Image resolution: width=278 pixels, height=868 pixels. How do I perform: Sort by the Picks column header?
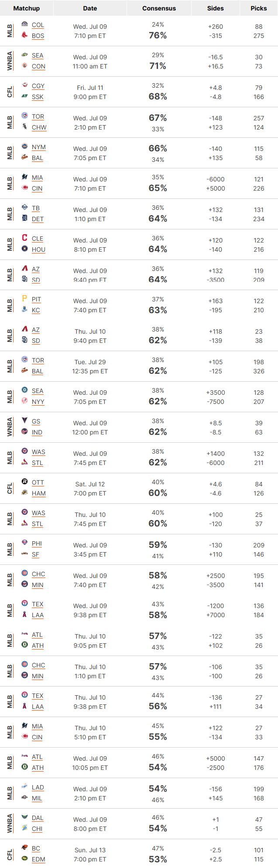(259, 8)
